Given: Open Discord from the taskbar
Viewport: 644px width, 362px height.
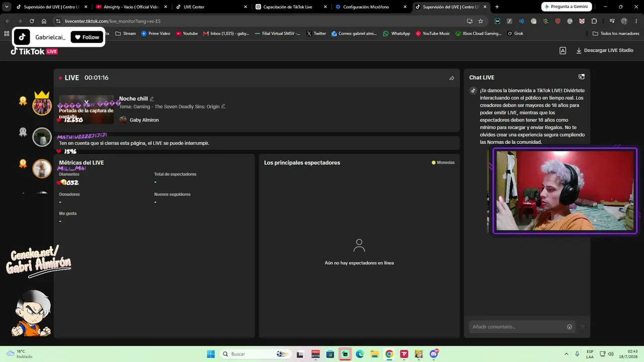Looking at the screenshot, I should [x=434, y=354].
